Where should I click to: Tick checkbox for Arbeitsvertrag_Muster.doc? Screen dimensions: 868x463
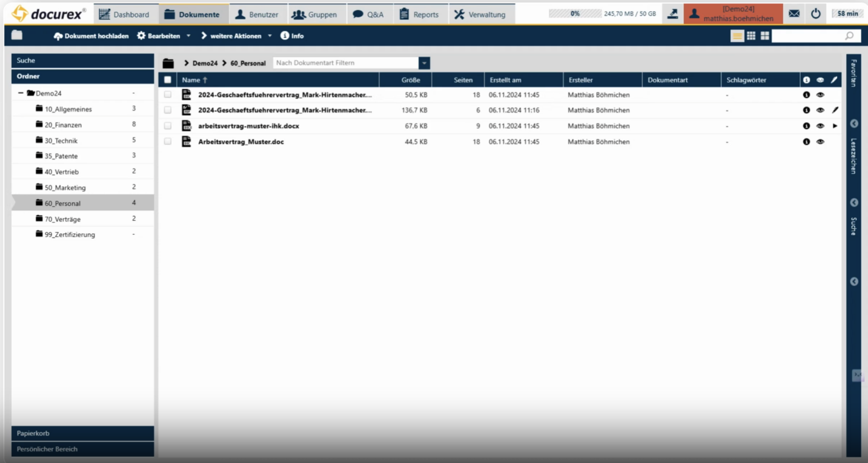pyautogui.click(x=167, y=142)
